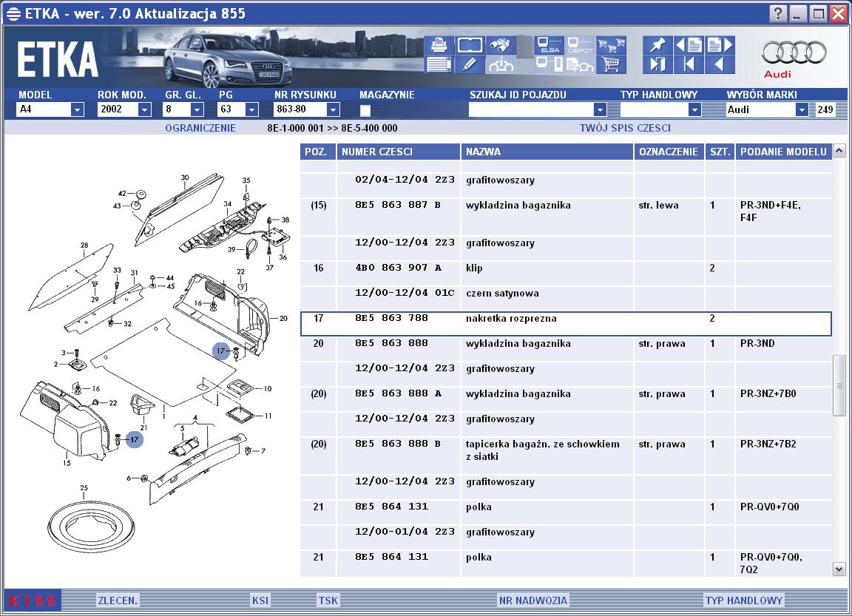Jump to first with skip-back icon

pyautogui.click(x=689, y=64)
